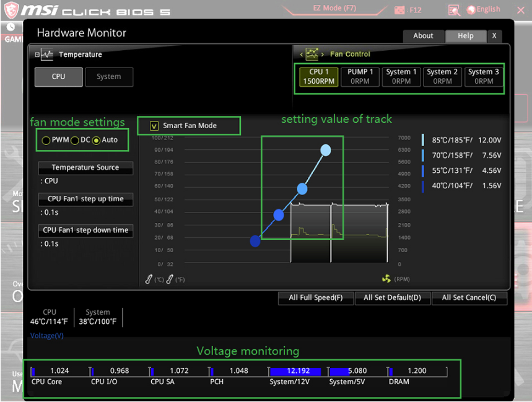532x402 pixels.
Task: Click the System/12V 12.192 voltage bar
Action: pos(299,371)
